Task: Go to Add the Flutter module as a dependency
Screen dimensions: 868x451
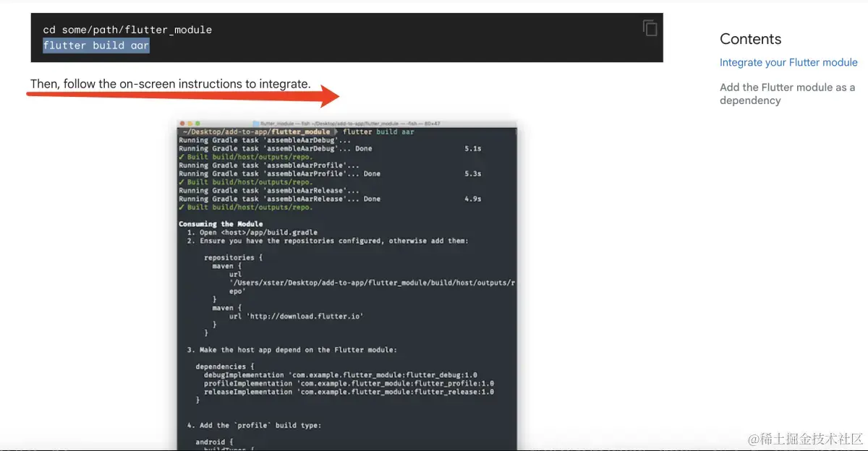Action: pos(788,94)
